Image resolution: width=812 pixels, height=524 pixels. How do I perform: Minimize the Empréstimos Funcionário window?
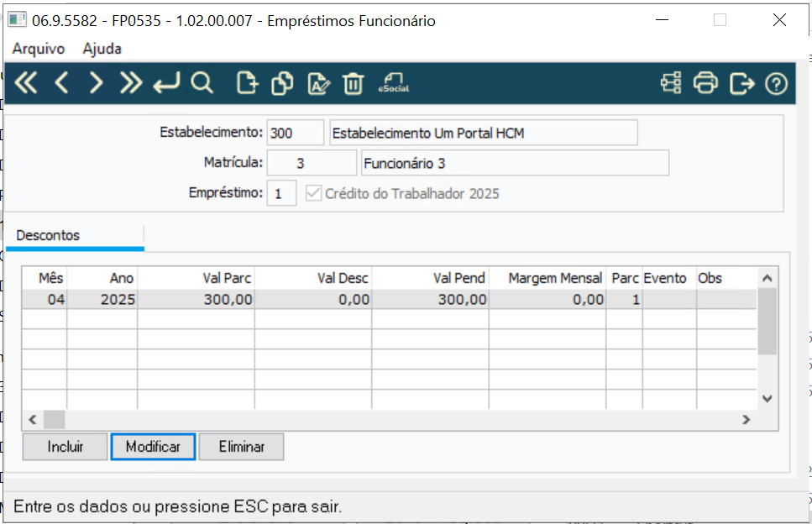pos(662,20)
